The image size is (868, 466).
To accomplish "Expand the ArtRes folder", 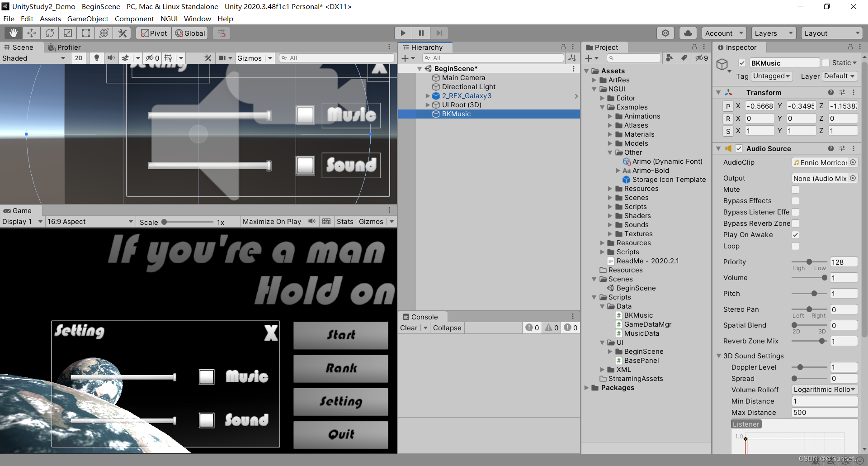I will tap(594, 80).
